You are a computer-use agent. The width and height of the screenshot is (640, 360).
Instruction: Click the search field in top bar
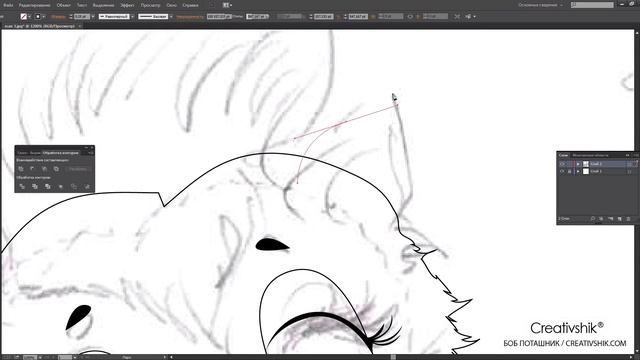(592, 5)
